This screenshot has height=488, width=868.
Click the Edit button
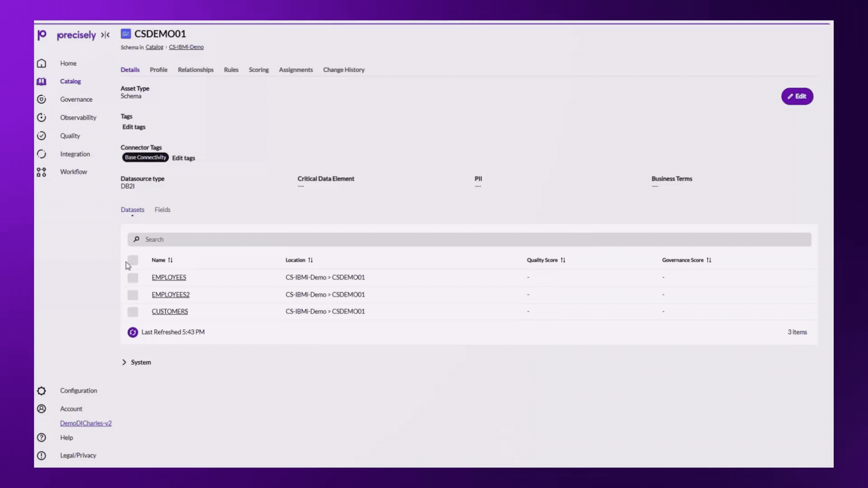(797, 96)
